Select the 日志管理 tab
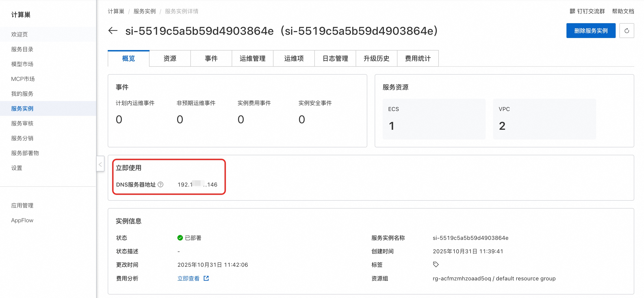The width and height of the screenshot is (644, 298). coord(335,58)
